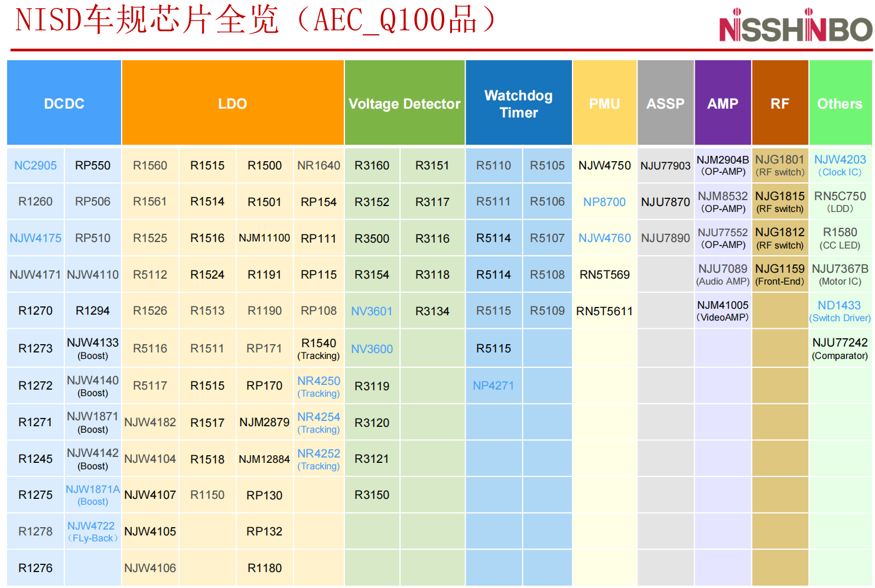Viewport: 875px width, 588px height.
Task: Click the NJW4110 cell
Action: [x=93, y=275]
